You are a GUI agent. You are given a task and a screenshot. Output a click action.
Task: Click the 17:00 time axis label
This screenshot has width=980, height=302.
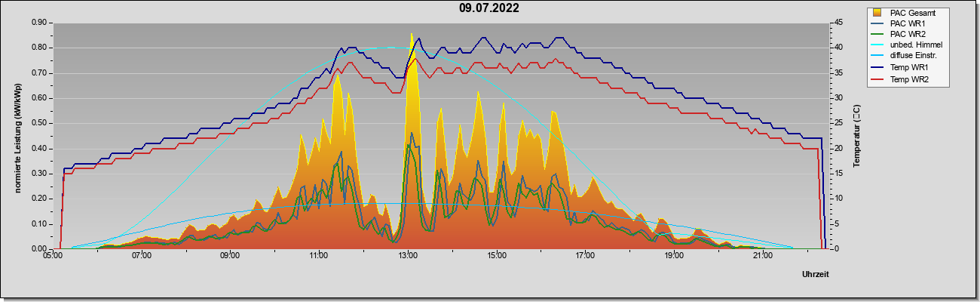(x=585, y=257)
